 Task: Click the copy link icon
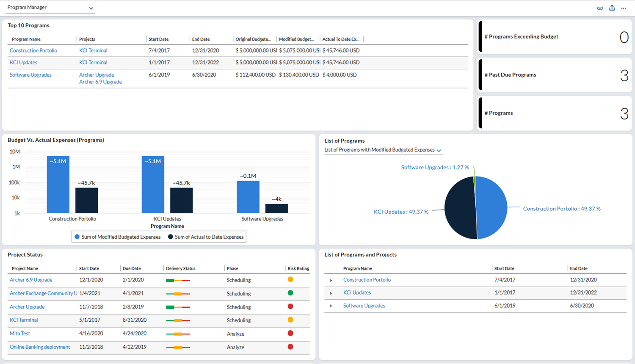tap(600, 8)
